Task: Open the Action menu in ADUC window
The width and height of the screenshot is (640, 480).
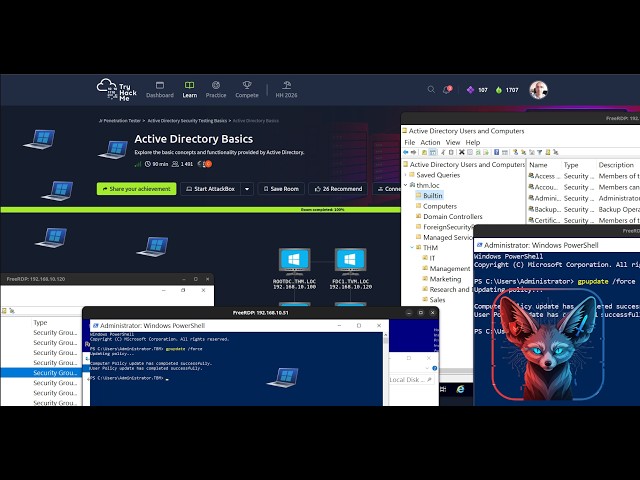Action: point(430,142)
